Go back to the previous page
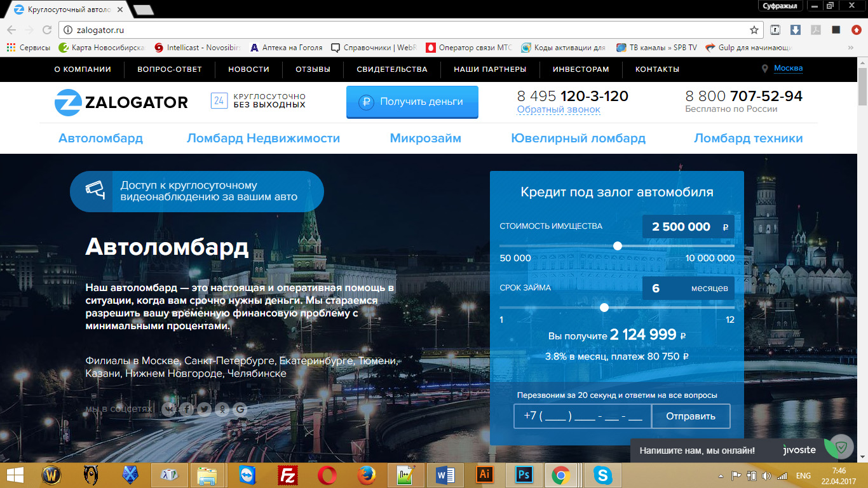 click(11, 30)
